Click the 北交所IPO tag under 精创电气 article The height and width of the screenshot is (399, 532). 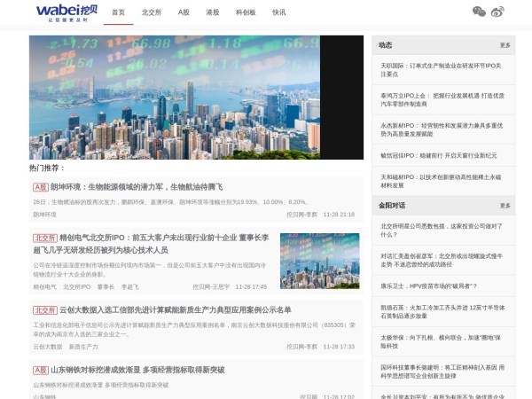[x=76, y=287]
